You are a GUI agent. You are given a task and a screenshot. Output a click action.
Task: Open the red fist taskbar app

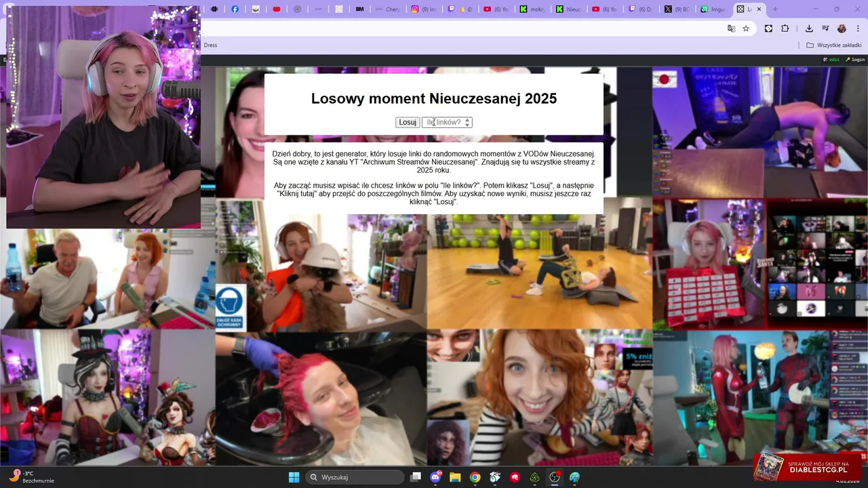point(515,477)
